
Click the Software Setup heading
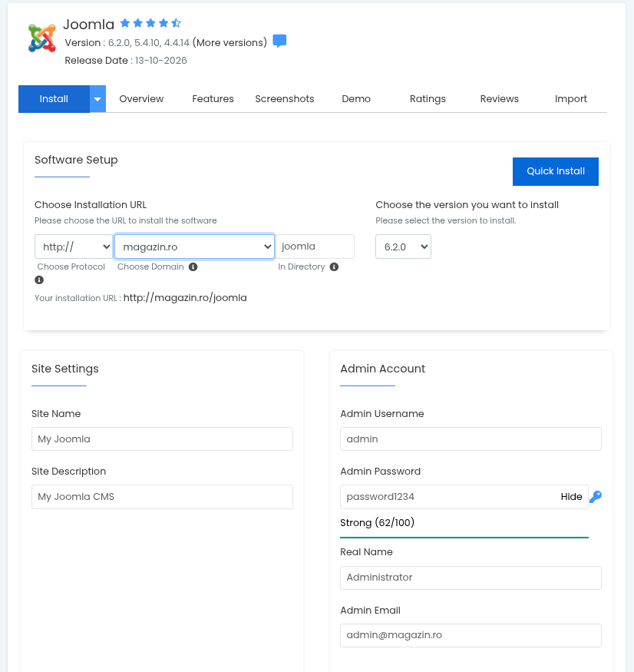(76, 160)
